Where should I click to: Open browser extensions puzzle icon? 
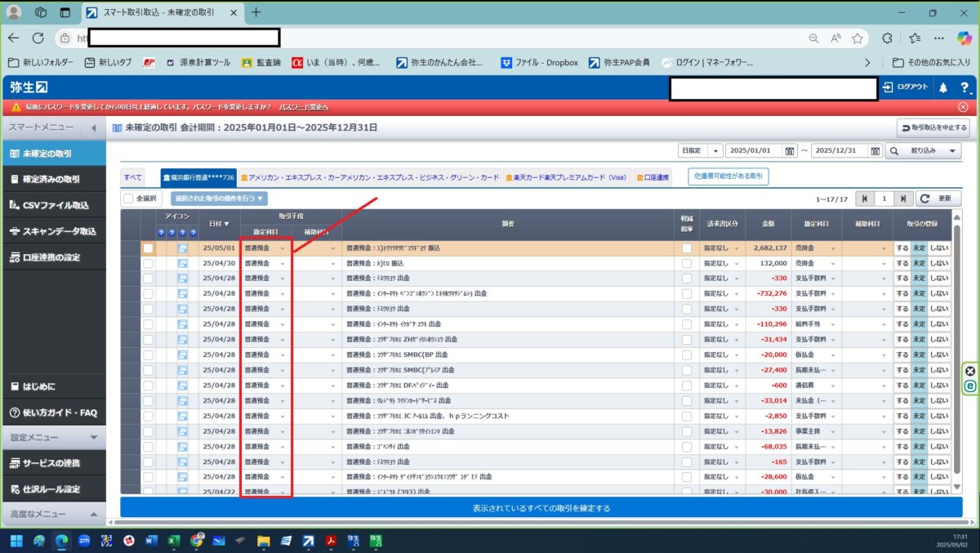tap(888, 38)
